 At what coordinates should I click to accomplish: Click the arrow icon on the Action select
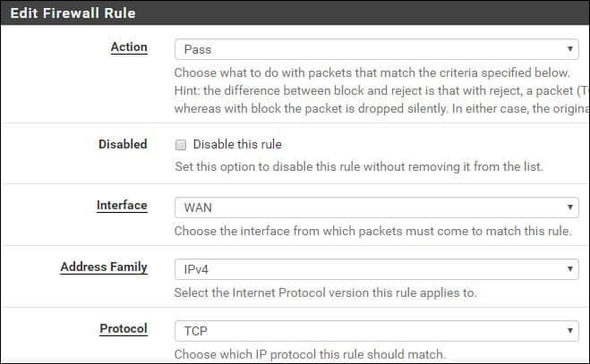point(570,49)
